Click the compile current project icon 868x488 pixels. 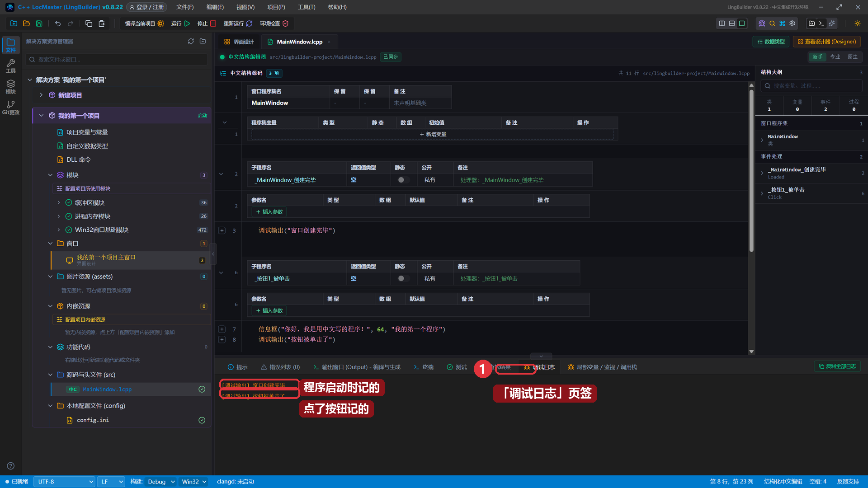(160, 23)
